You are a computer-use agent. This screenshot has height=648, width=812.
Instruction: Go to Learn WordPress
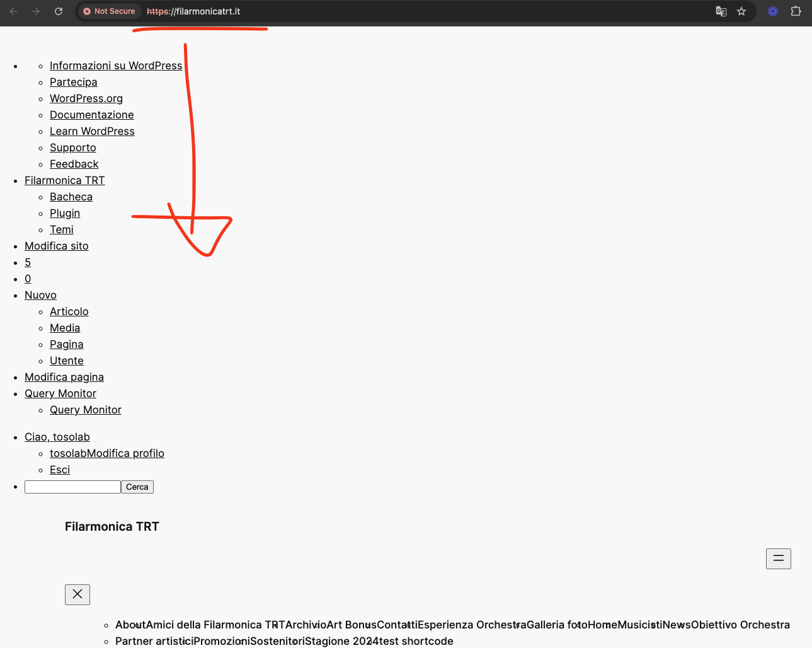(92, 131)
